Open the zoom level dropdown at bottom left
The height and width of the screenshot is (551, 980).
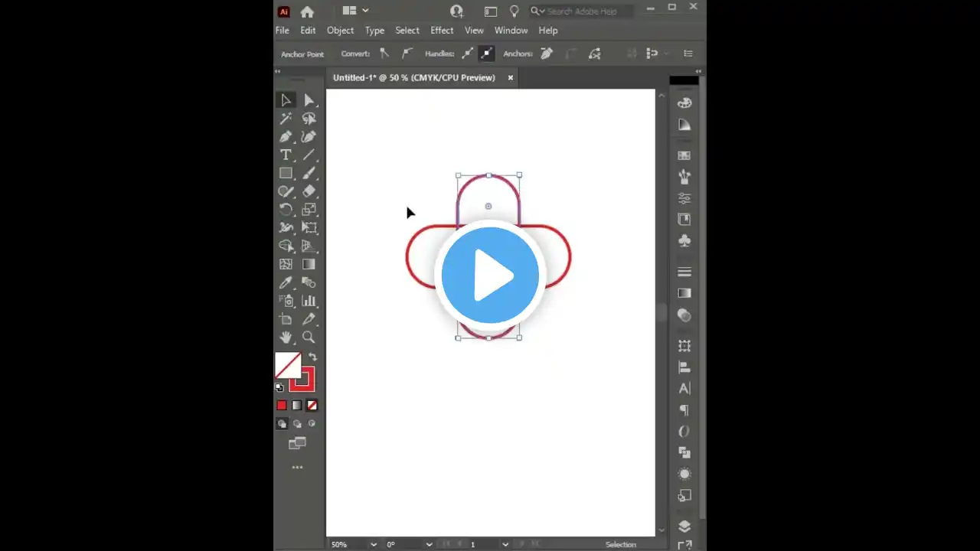tap(373, 544)
